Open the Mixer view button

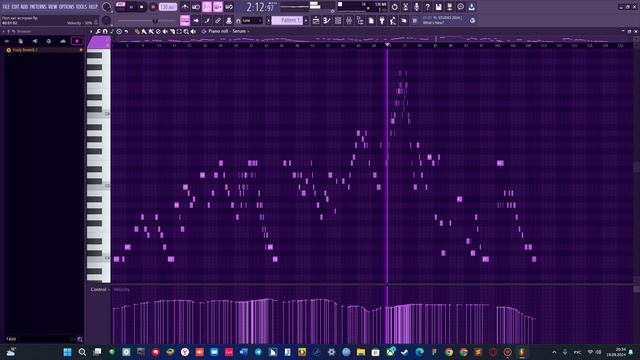coord(349,20)
